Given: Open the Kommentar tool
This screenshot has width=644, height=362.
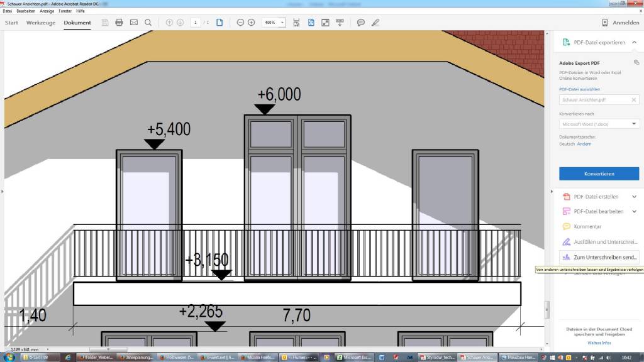Looking at the screenshot, I should (587, 226).
